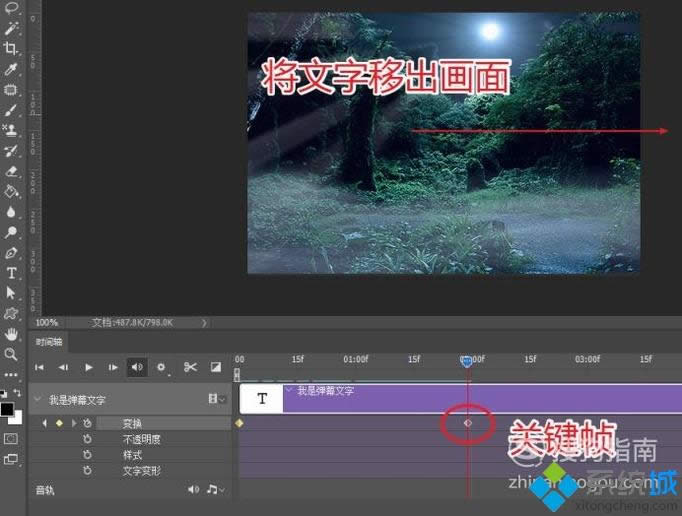
Task: Open the foreground black color swatch
Action: [x=7, y=409]
